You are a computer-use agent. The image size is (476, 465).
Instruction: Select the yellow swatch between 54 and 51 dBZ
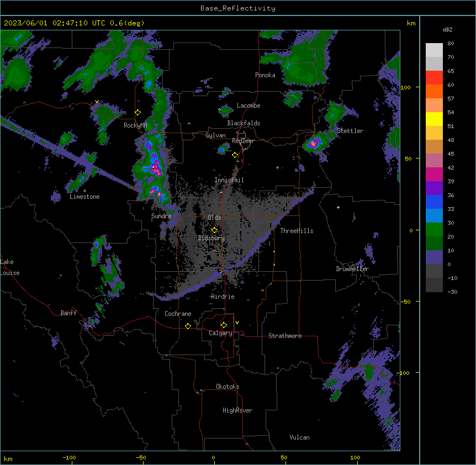click(x=434, y=119)
